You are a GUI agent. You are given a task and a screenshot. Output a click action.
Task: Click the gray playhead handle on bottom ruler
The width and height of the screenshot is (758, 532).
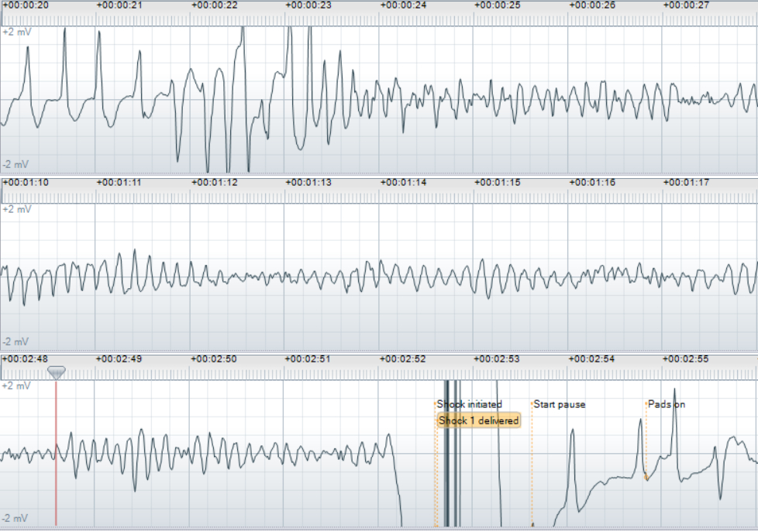pyautogui.click(x=56, y=372)
